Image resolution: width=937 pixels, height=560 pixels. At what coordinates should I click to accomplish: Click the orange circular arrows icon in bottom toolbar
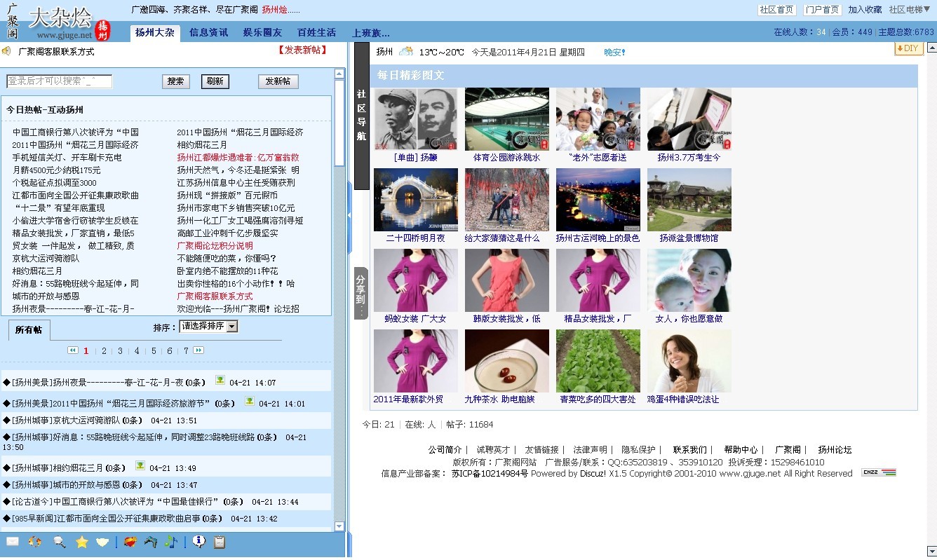click(x=34, y=542)
